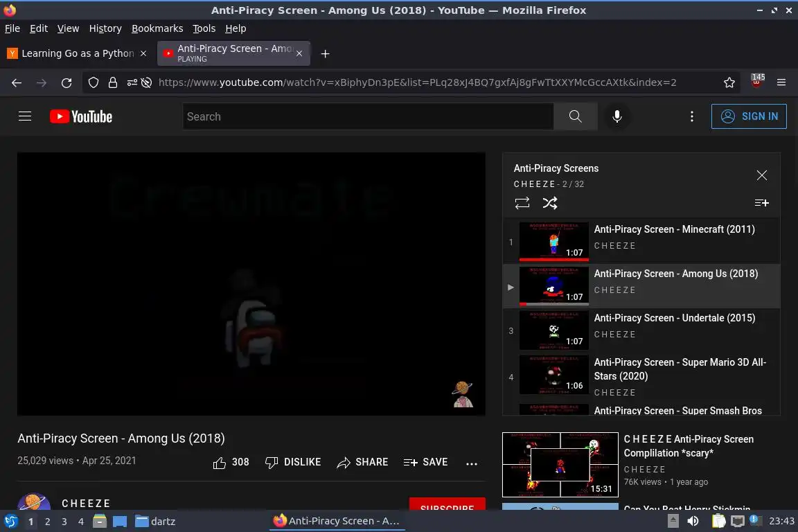Go to YouTube home via logo
The width and height of the screenshot is (798, 532).
(81, 116)
